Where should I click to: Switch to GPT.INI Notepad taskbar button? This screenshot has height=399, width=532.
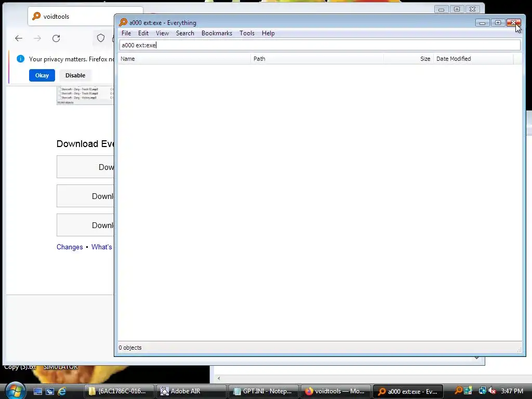coord(263,391)
